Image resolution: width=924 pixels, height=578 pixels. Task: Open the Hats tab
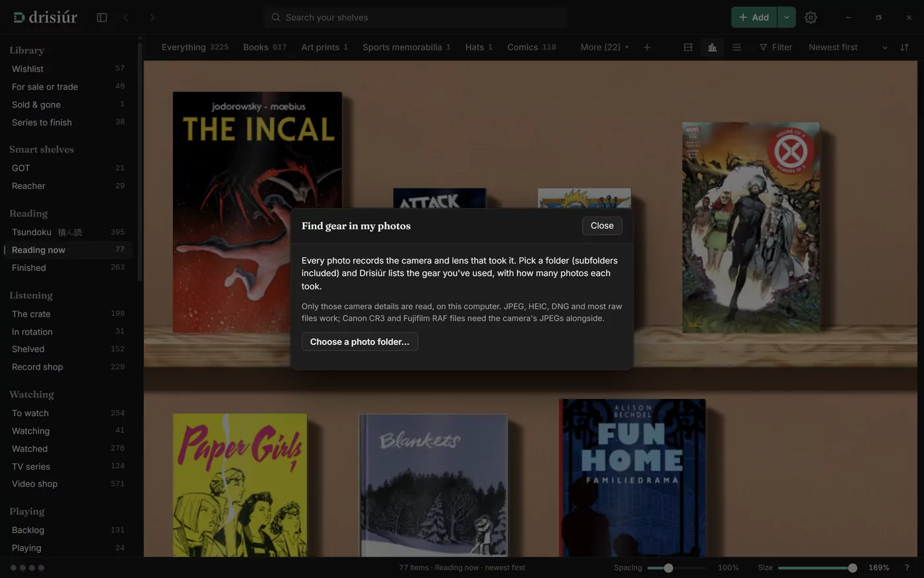point(478,48)
